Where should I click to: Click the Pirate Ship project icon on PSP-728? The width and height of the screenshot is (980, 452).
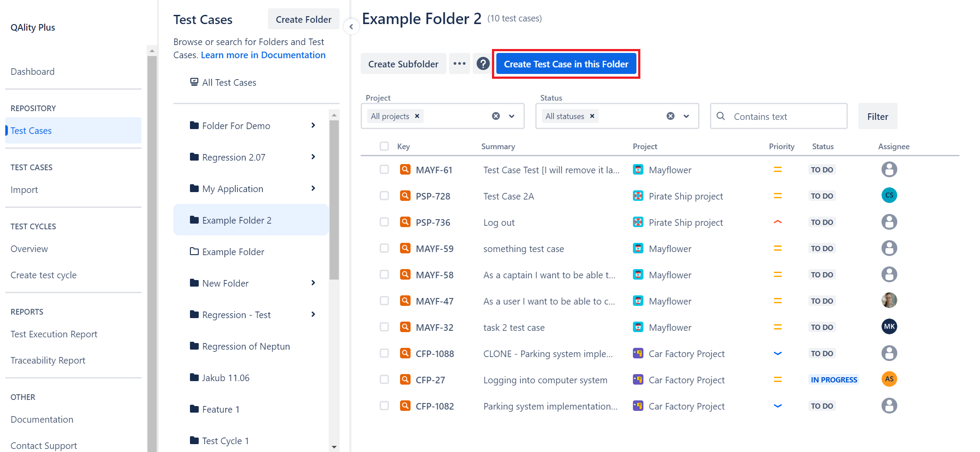coord(638,196)
